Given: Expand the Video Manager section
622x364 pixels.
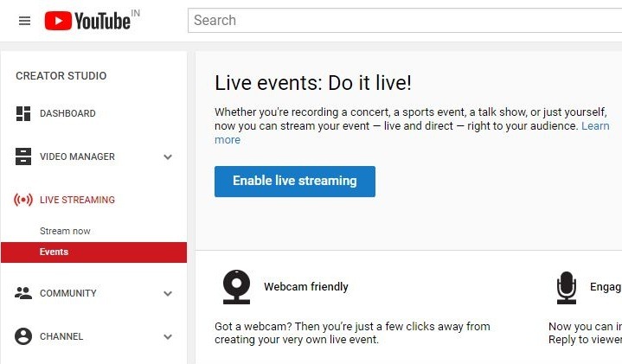Looking at the screenshot, I should (x=168, y=157).
